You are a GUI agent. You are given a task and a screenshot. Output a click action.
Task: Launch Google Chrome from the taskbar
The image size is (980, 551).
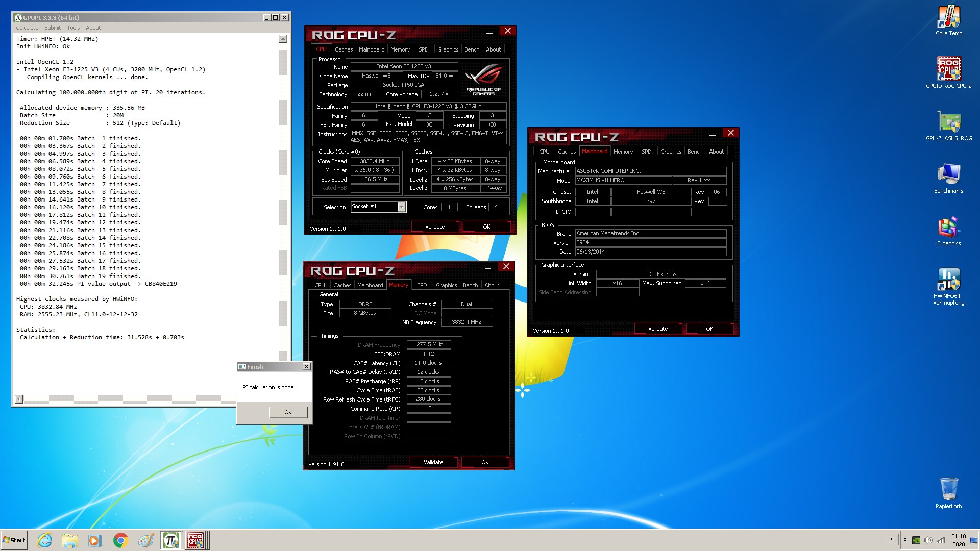point(120,540)
